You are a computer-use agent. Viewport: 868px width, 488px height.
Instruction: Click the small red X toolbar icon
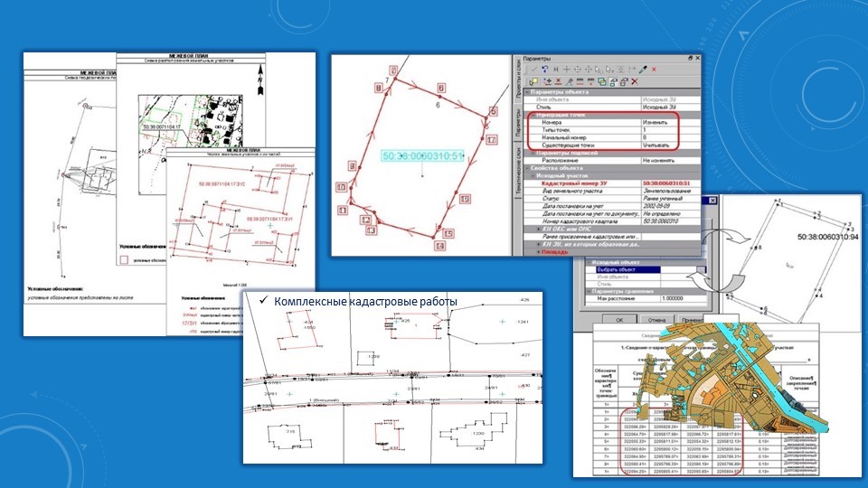click(654, 70)
